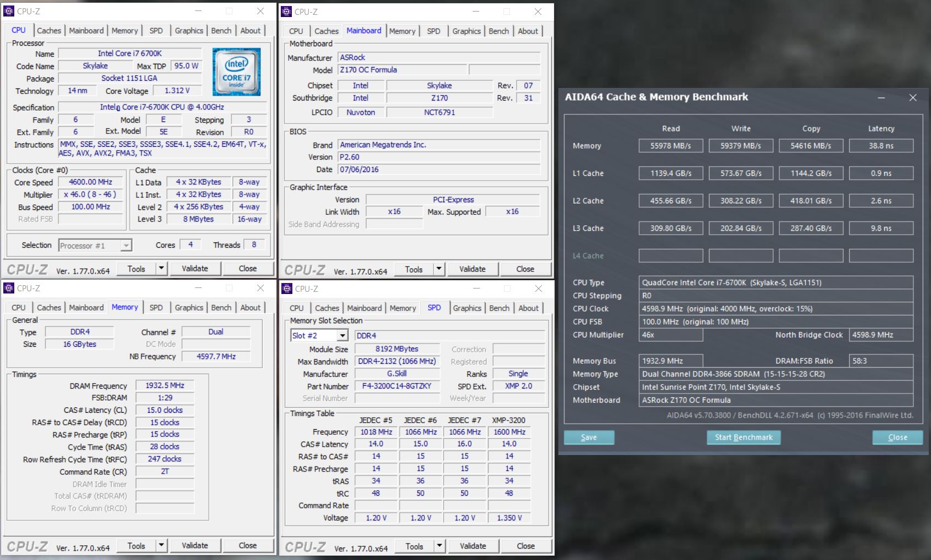
Task: Expand Tools dropdown arrow in Memory tab window
Action: (x=161, y=545)
